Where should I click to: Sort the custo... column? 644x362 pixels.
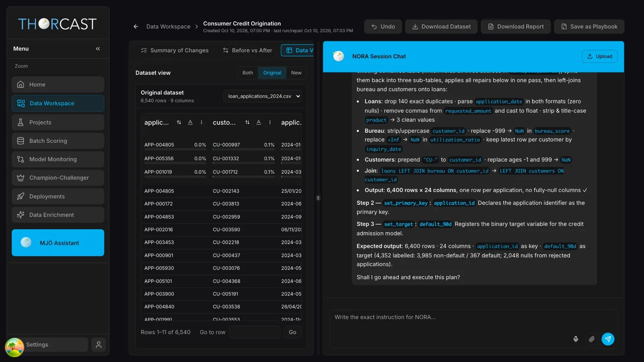[x=247, y=122]
